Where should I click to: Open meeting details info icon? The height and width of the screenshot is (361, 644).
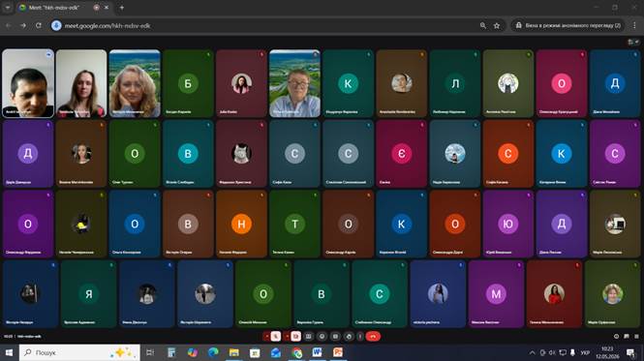(x=616, y=337)
